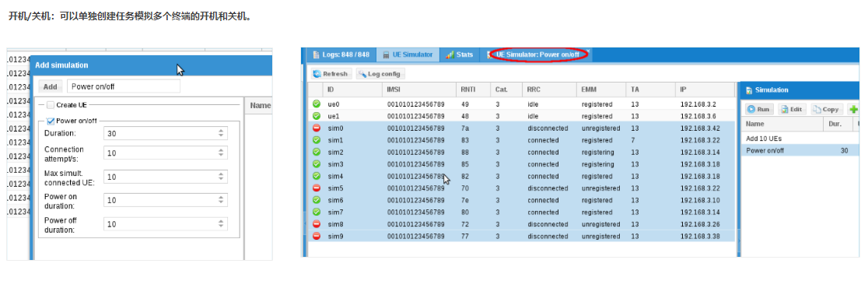
Task: Click the red status icon for sim0
Action: (317, 128)
